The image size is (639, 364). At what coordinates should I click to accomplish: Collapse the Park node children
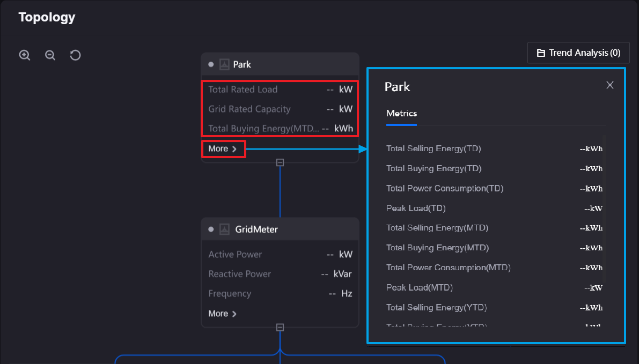[280, 162]
